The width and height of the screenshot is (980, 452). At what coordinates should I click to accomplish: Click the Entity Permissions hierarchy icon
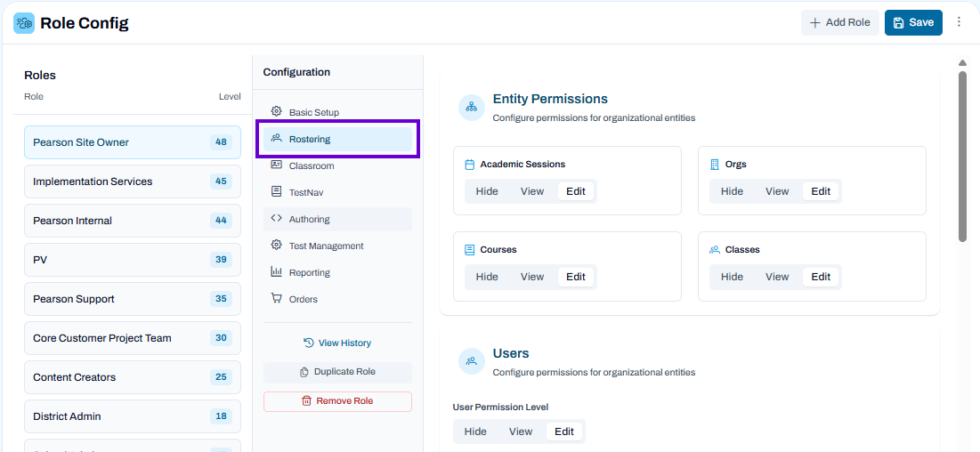(x=471, y=107)
